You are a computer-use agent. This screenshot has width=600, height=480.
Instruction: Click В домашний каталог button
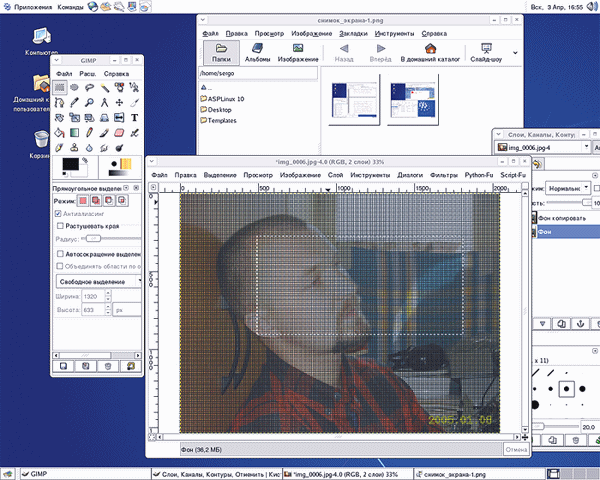(x=430, y=53)
